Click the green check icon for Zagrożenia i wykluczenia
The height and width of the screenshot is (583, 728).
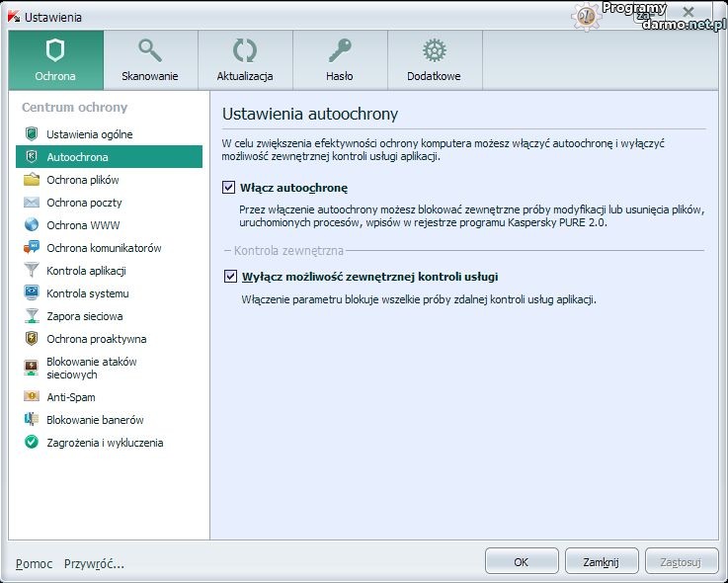coord(31,443)
